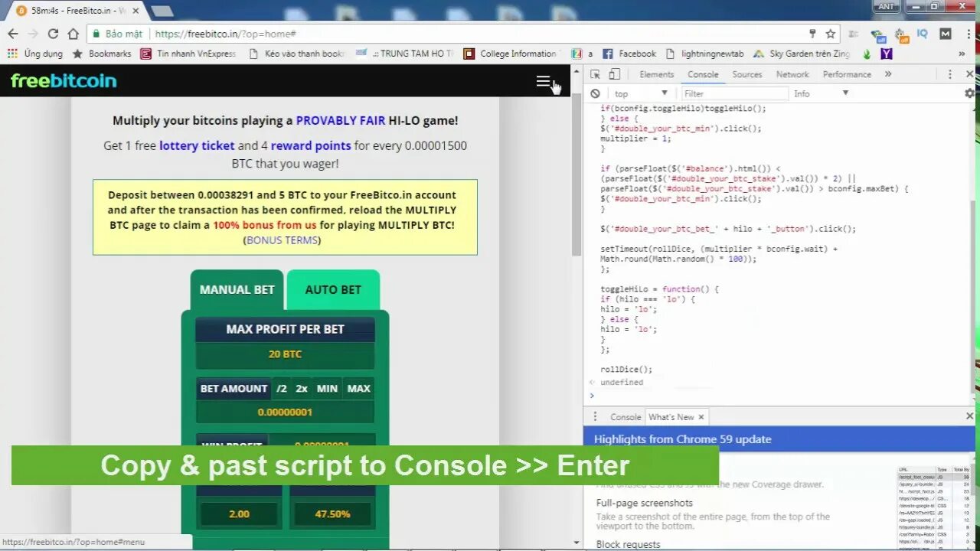The width and height of the screenshot is (980, 551).
Task: Select inspect element picker in DevTools
Action: [x=595, y=74]
